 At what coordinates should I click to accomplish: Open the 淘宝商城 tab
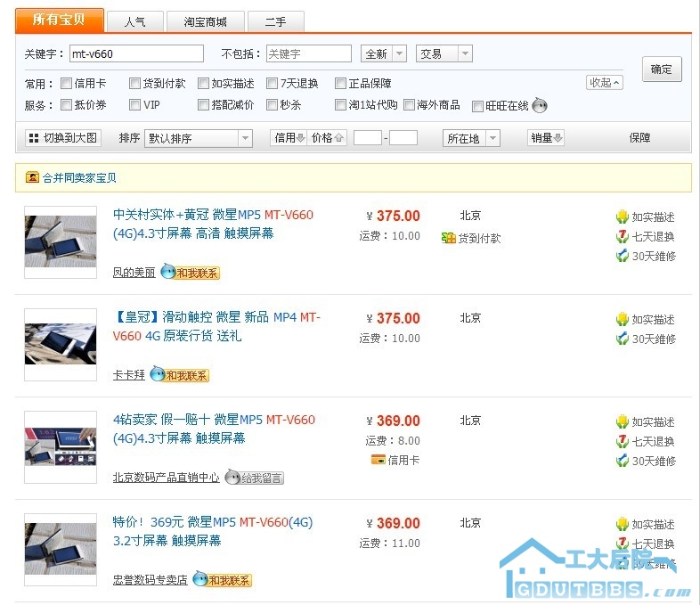[x=206, y=22]
